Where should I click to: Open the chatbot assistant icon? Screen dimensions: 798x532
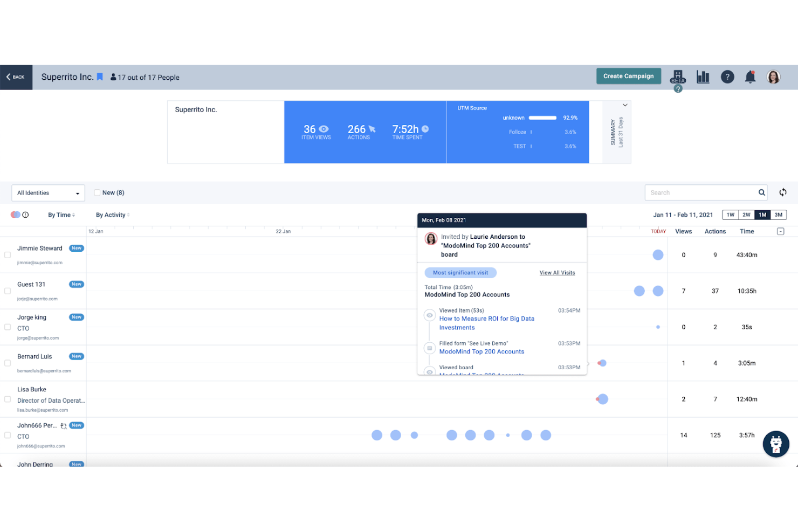coord(776,444)
